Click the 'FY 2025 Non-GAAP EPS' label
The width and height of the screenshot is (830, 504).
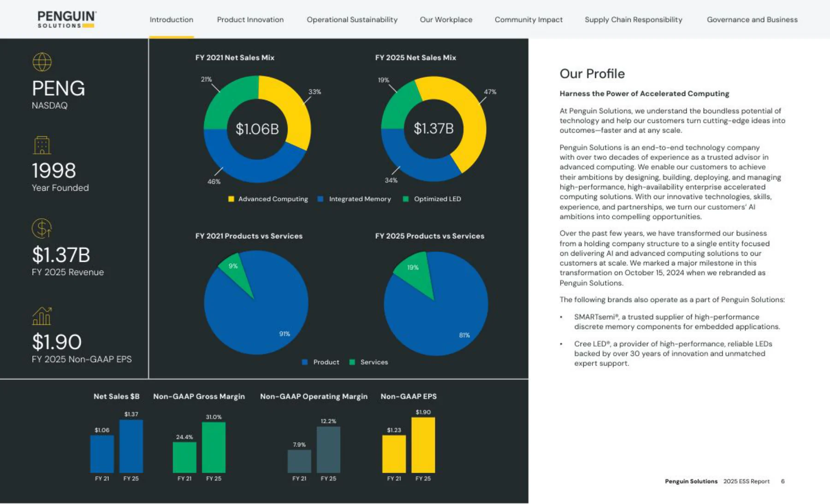[x=82, y=359]
